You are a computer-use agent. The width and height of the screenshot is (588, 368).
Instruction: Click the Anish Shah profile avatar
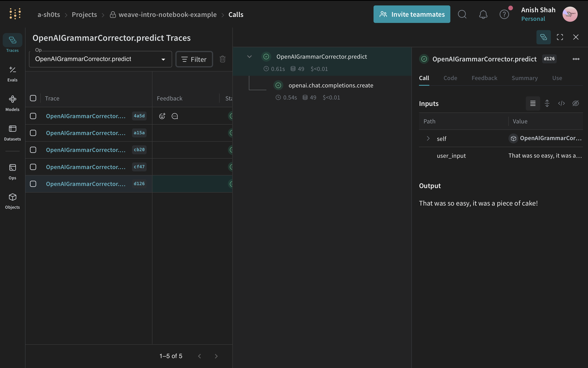point(570,14)
